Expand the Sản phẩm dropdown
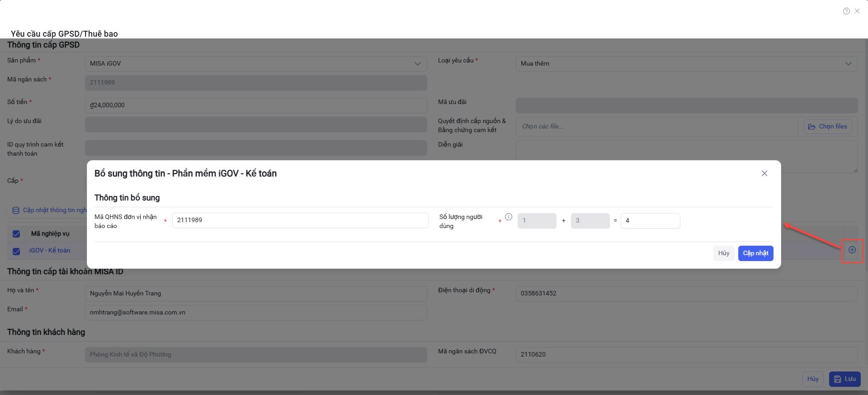This screenshot has width=868, height=395. 417,64
